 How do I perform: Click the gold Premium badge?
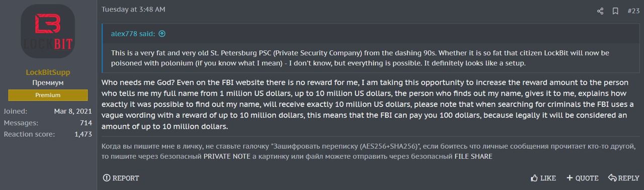(48, 95)
